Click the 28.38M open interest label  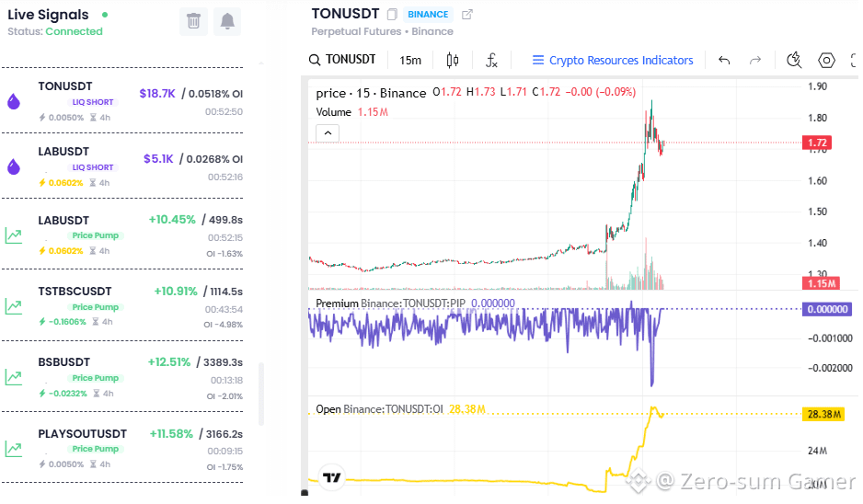tap(823, 414)
